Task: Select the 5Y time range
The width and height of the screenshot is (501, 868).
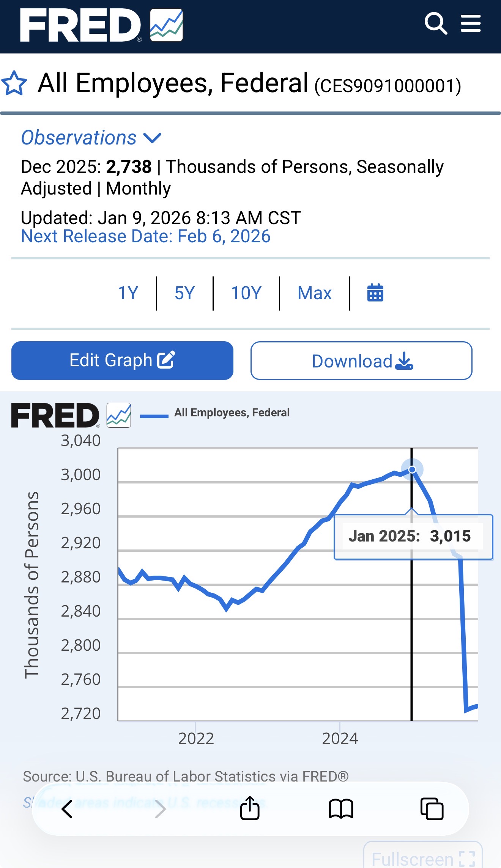Action: (x=184, y=293)
